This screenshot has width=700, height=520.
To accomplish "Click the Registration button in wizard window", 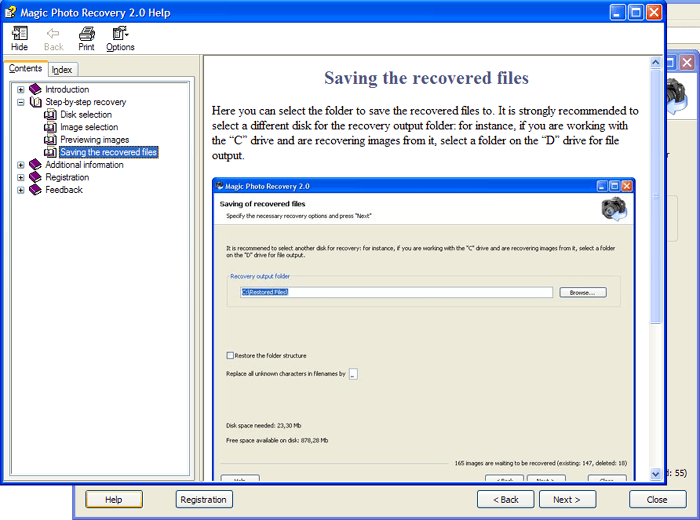I will (204, 499).
